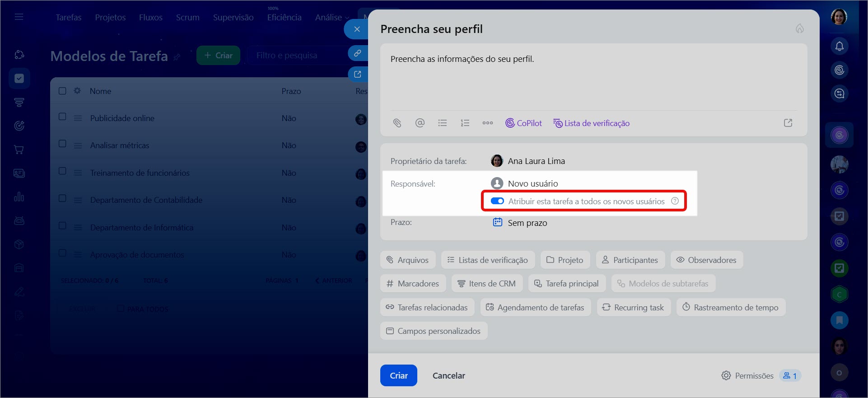Open the Análise dropdown menu

click(332, 17)
